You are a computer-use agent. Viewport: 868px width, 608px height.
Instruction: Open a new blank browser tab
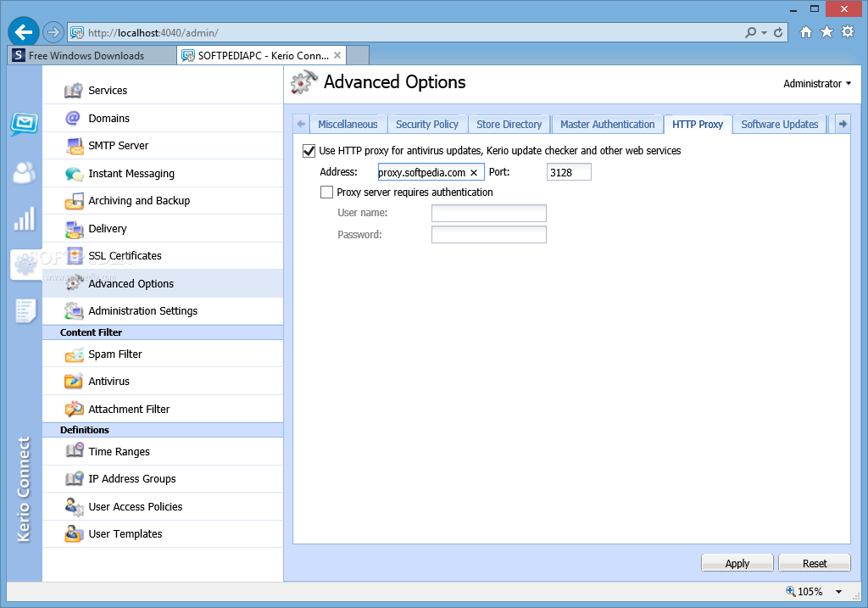[x=358, y=55]
